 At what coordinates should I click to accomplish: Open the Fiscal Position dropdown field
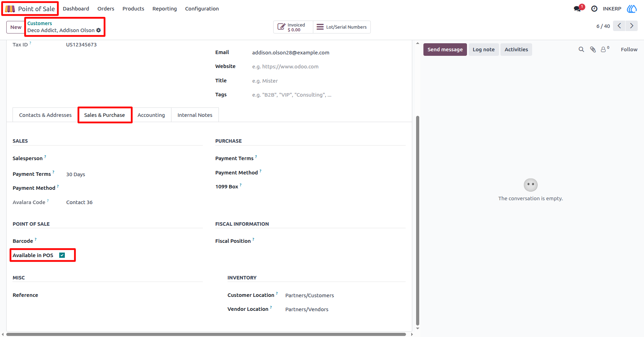(337, 241)
